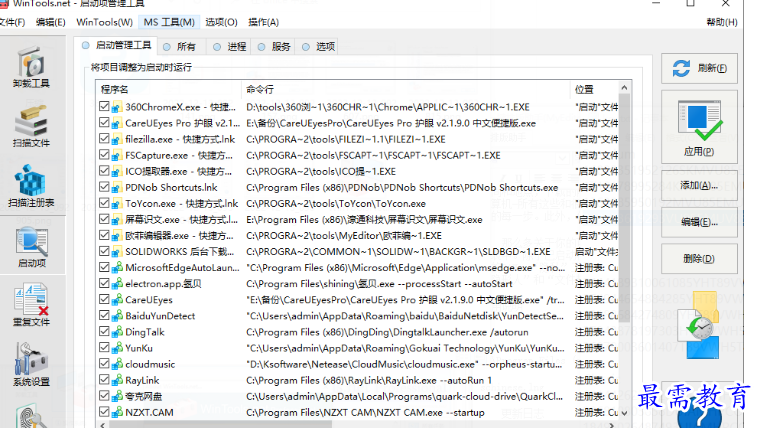Click the RayLink row icon

(117, 381)
